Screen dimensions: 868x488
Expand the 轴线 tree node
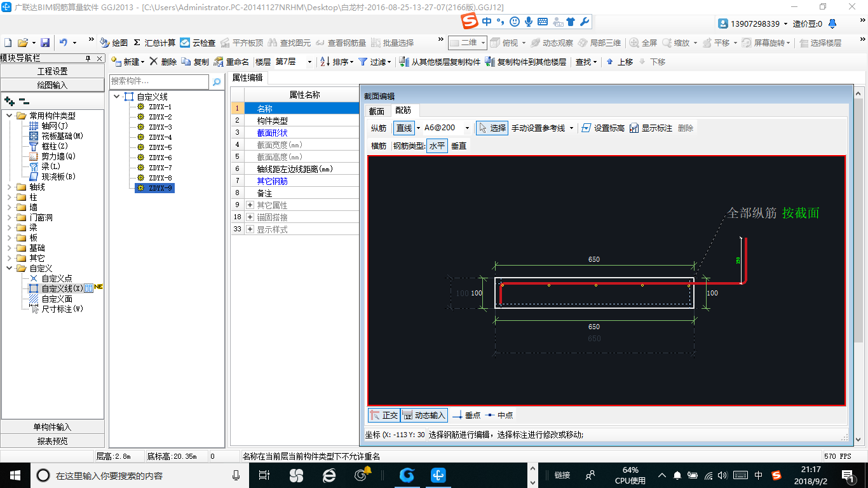[x=10, y=187]
